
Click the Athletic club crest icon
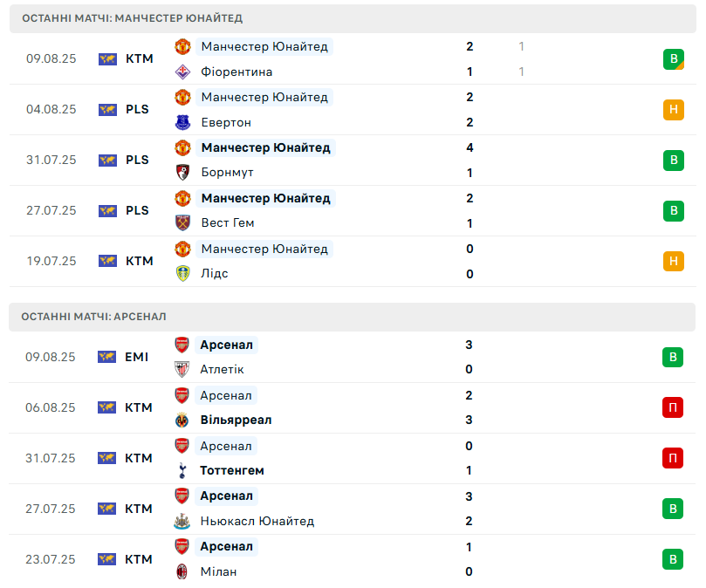click(182, 370)
